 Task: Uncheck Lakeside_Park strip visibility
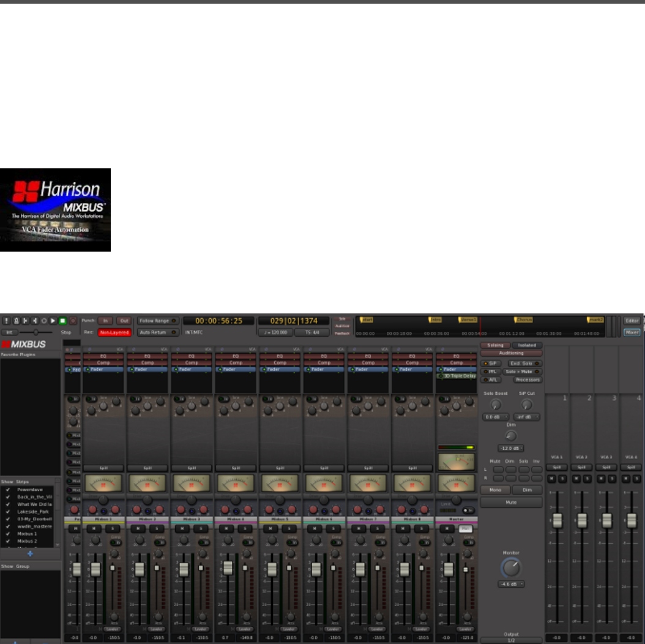pyautogui.click(x=8, y=512)
